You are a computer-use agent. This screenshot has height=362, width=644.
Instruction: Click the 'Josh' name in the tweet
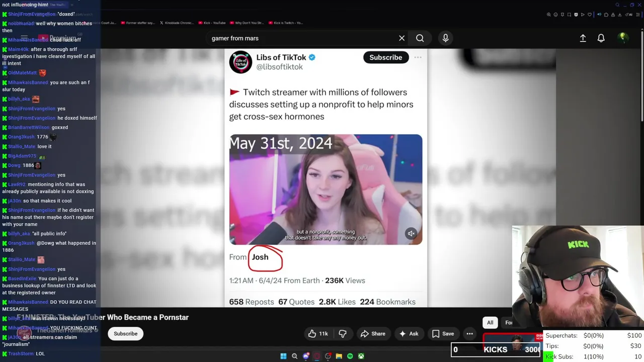tap(260, 257)
